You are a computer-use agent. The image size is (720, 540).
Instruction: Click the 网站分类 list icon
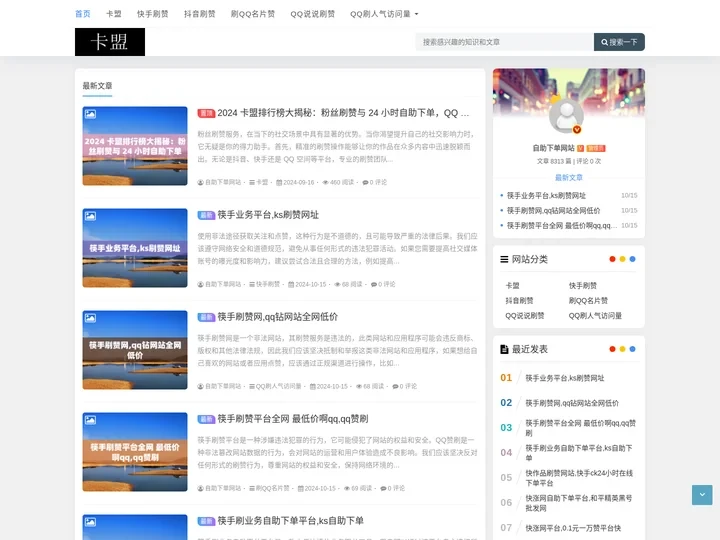point(504,259)
